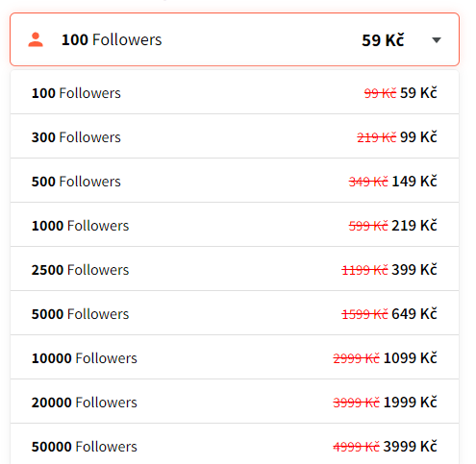
Task: Pick the 500 Followers package
Action: pos(235,182)
